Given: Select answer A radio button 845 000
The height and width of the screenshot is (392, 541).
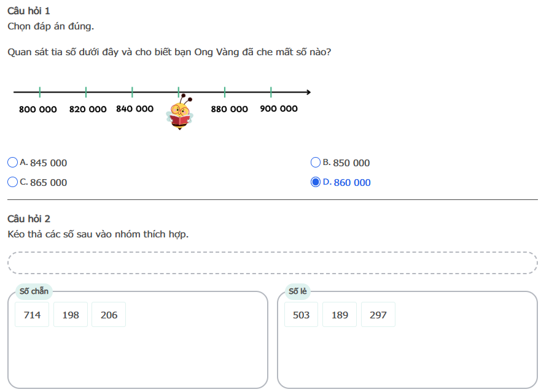Looking at the screenshot, I should tap(12, 163).
